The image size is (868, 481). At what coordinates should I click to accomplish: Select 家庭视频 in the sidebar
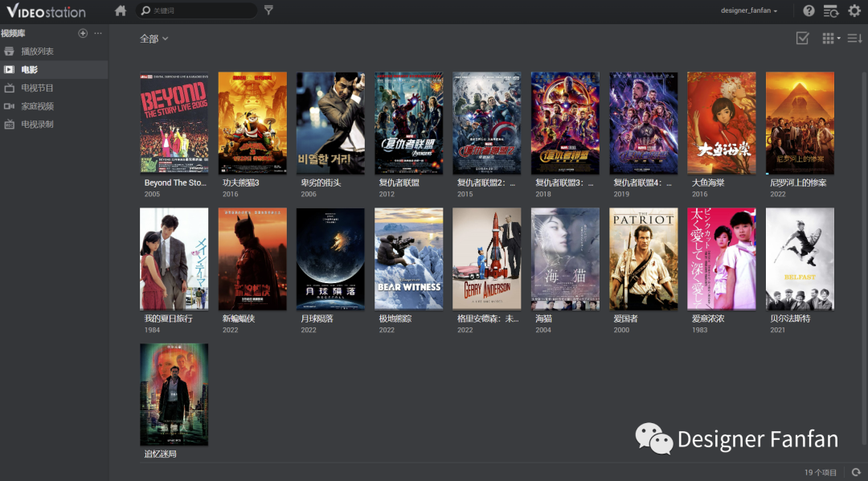tap(54, 106)
